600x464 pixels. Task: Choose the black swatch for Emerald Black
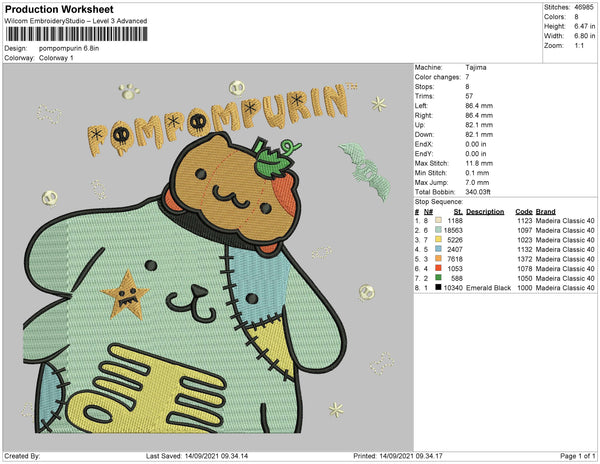coord(438,288)
